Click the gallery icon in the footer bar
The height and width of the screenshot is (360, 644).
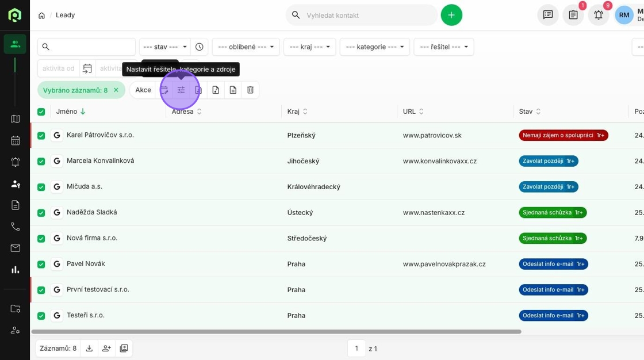[124, 348]
